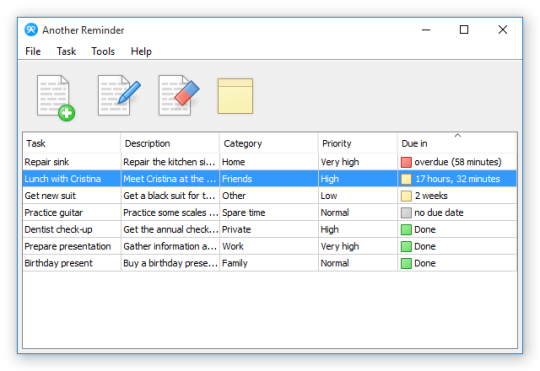Click description 'Get the annual check...'

171,229
